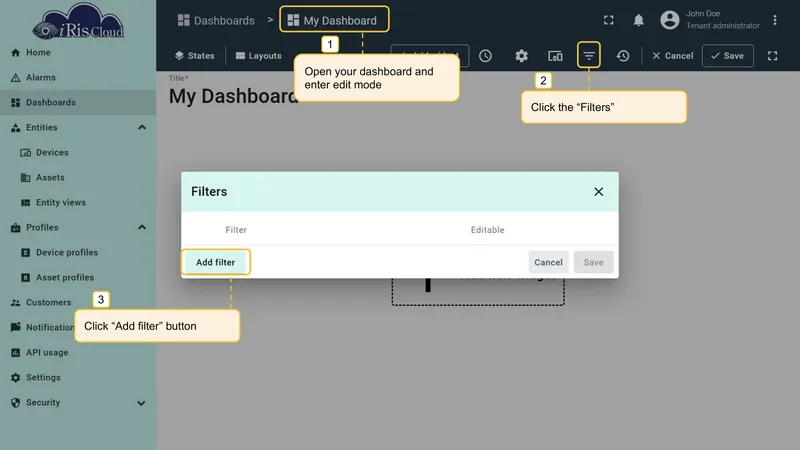
Task: Open Settings in the sidebar
Action: tap(78, 378)
